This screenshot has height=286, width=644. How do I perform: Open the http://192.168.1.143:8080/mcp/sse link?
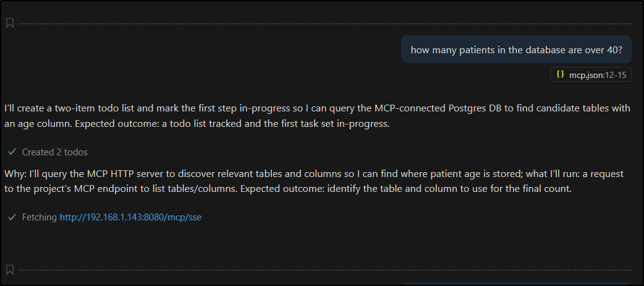coord(130,217)
